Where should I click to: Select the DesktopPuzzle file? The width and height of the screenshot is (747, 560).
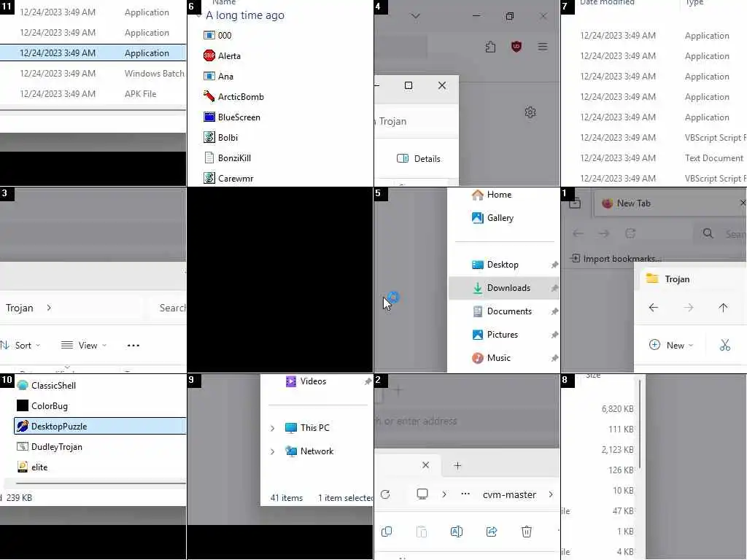coord(100,426)
